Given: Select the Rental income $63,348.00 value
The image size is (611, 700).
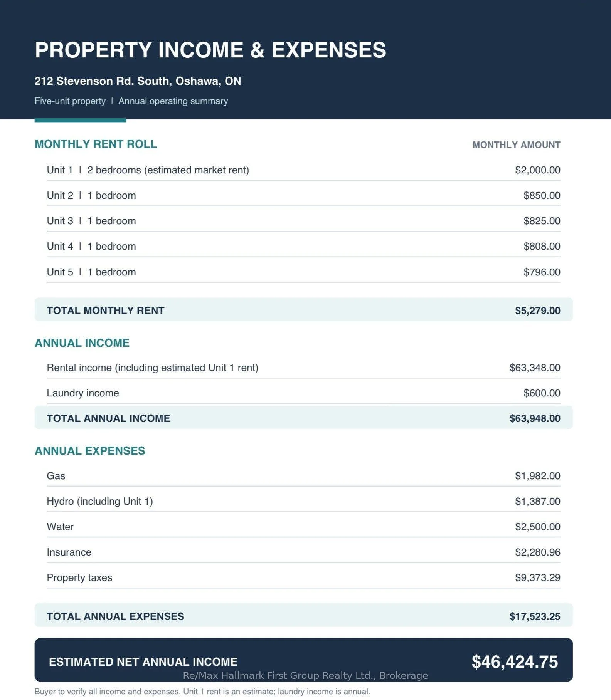Looking at the screenshot, I should pyautogui.click(x=535, y=368).
